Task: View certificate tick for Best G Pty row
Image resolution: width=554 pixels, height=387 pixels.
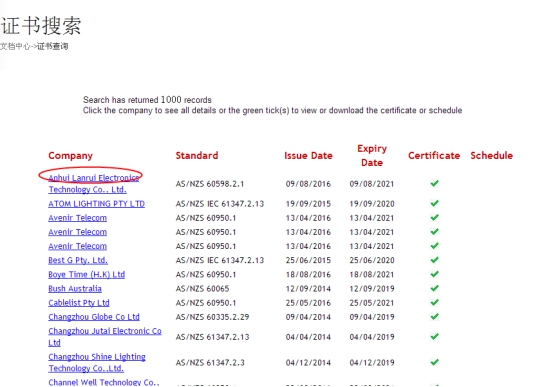Action: pyautogui.click(x=435, y=260)
